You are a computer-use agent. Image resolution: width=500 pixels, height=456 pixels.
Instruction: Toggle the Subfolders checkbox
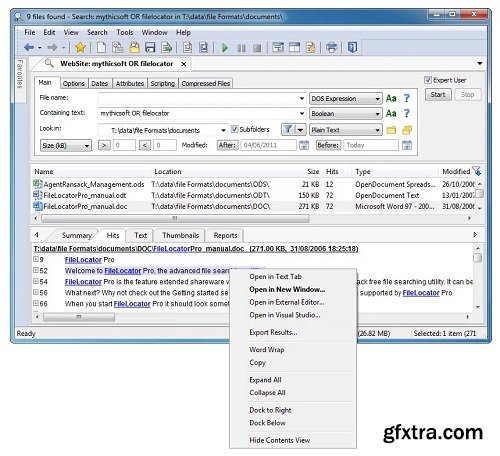pyautogui.click(x=234, y=129)
